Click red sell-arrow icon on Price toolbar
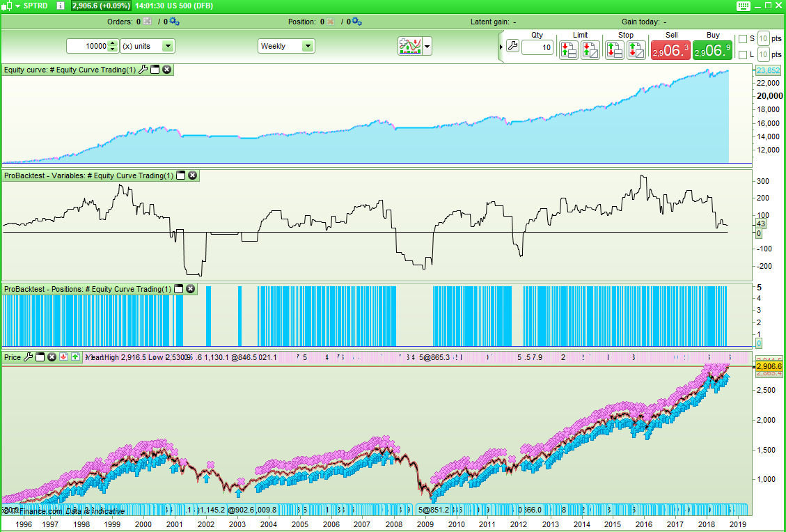The width and height of the screenshot is (786, 532). tap(64, 357)
